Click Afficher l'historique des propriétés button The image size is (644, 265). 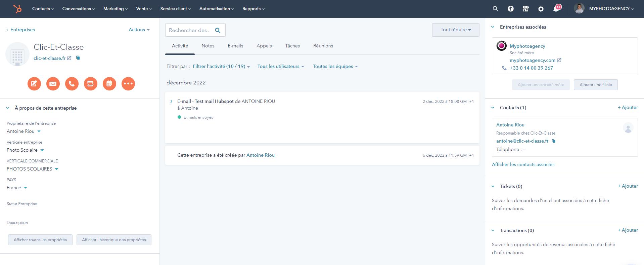point(114,240)
